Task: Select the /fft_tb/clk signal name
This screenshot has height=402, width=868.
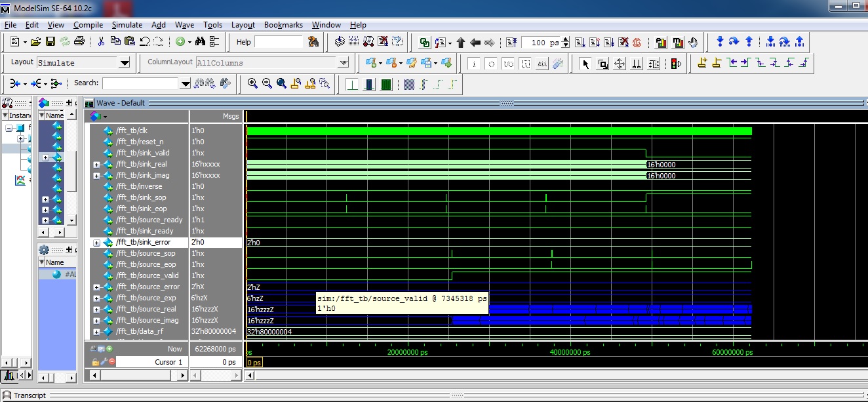Action: (x=131, y=131)
